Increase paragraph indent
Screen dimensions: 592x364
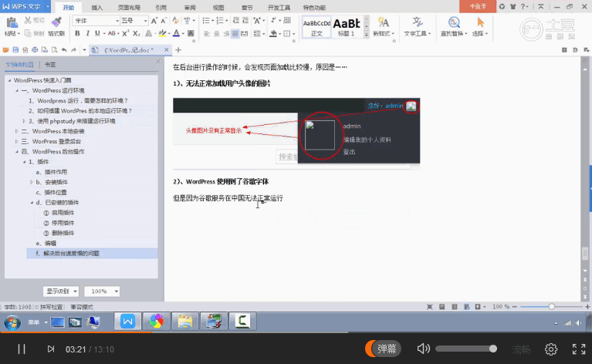coord(245,21)
